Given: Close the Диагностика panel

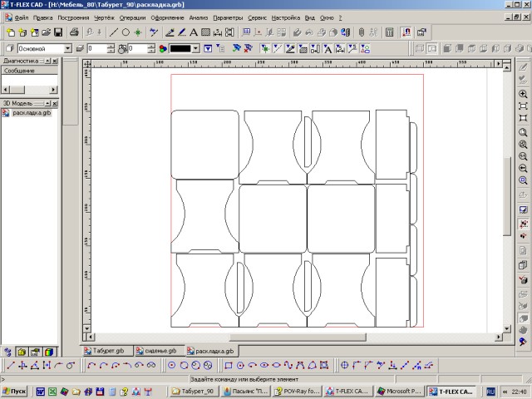Looking at the screenshot, I should click(x=55, y=61).
